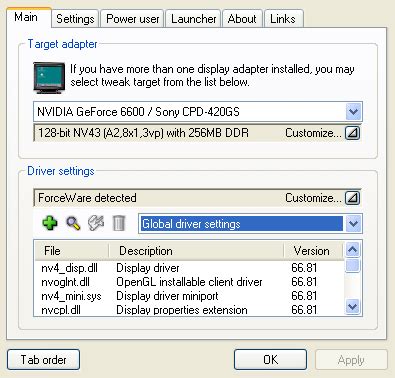Click the greyed-out edit profile icon

pyautogui.click(x=96, y=223)
